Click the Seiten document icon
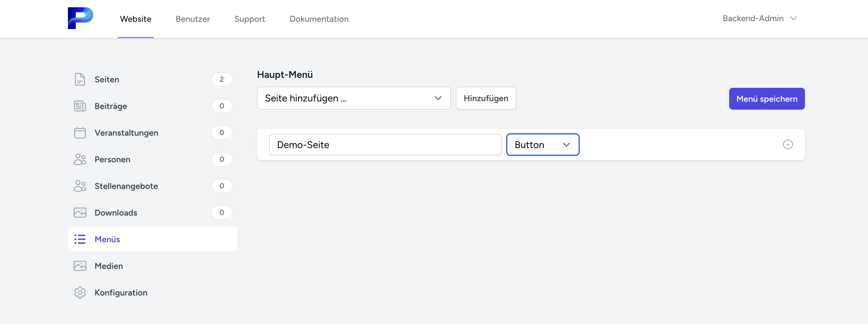This screenshot has height=324, width=868. click(80, 79)
